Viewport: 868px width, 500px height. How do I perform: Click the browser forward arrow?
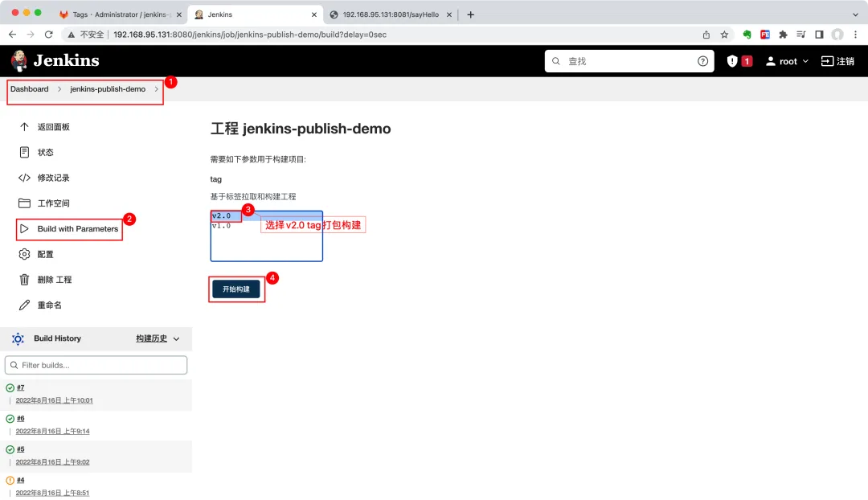click(x=31, y=35)
